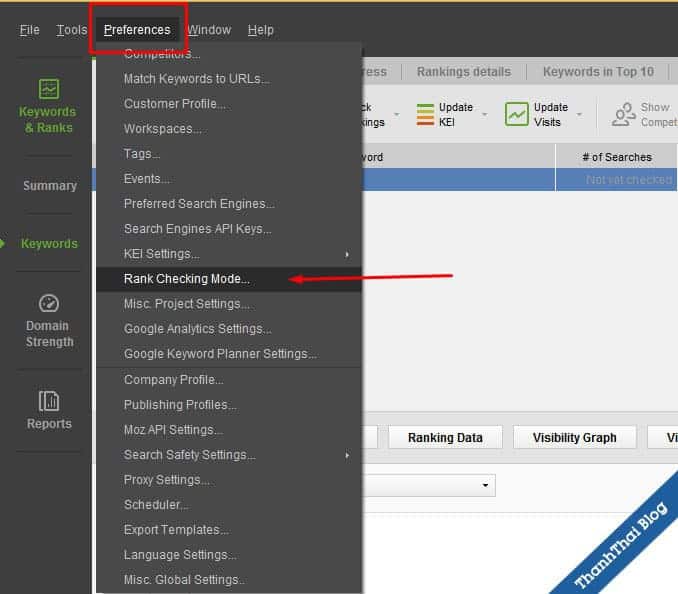Sort by # of Searches column header
678x594 pixels.
pos(616,157)
